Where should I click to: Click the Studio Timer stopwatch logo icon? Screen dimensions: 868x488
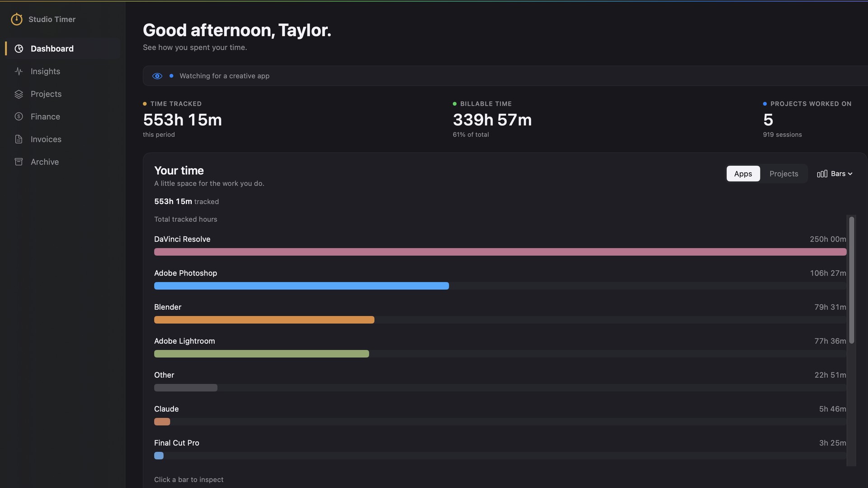(17, 19)
